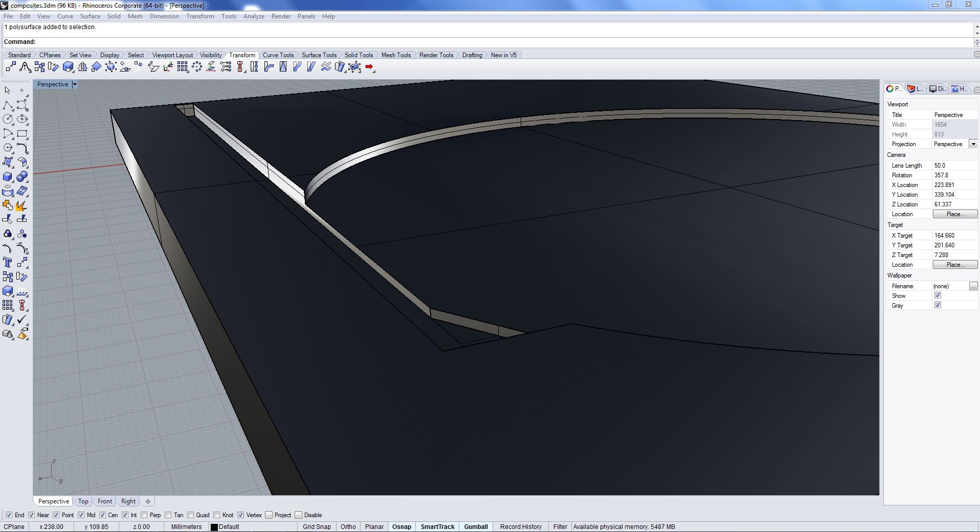Select the Twist transform icon
The width and height of the screenshot is (980, 532).
pos(254,67)
